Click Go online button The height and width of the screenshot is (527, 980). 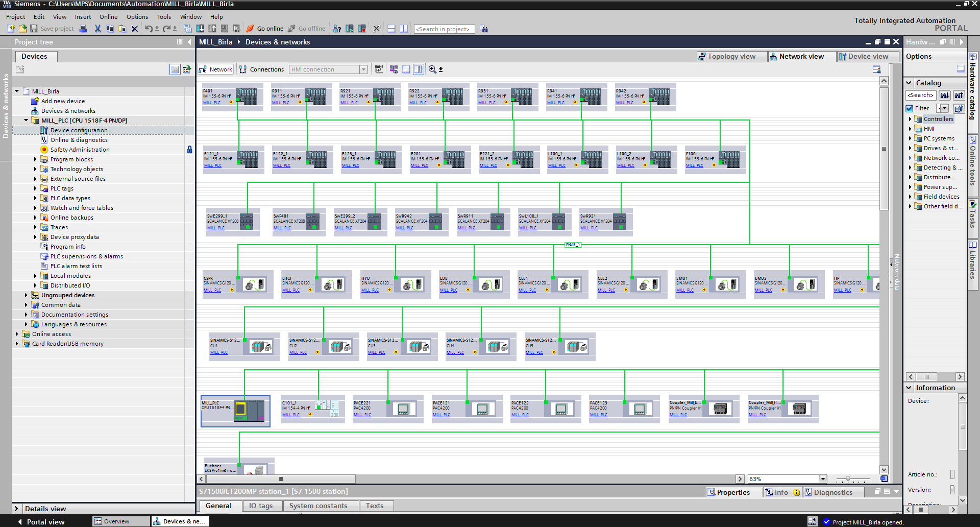265,29
